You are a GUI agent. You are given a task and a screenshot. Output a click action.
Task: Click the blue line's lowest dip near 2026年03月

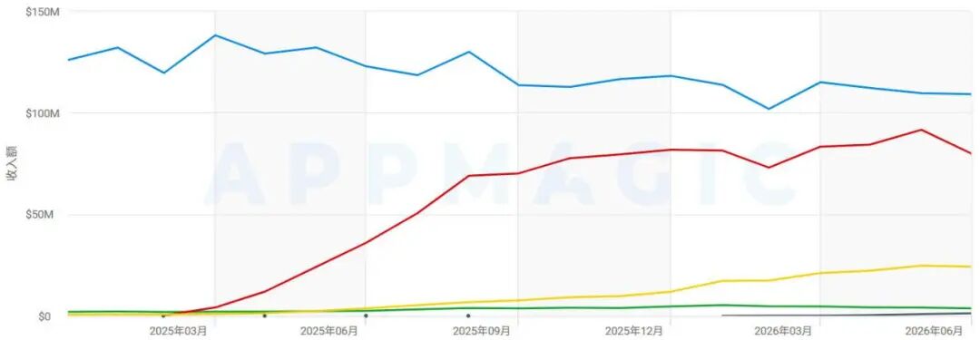pos(769,109)
